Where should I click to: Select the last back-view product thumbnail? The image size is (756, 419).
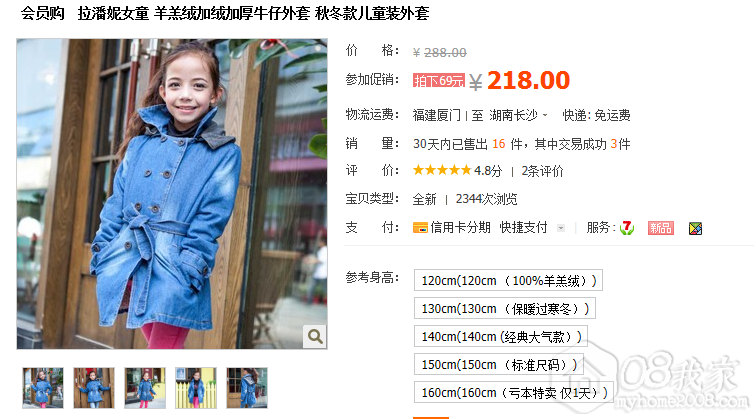coord(247,388)
